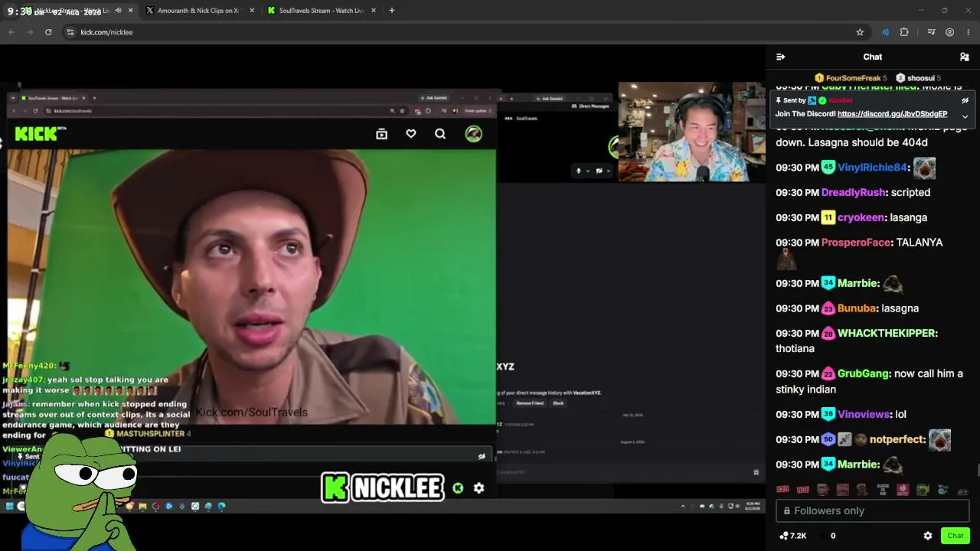Click username DreadlyRush in chat
The height and width of the screenshot is (551, 980).
pos(854,193)
